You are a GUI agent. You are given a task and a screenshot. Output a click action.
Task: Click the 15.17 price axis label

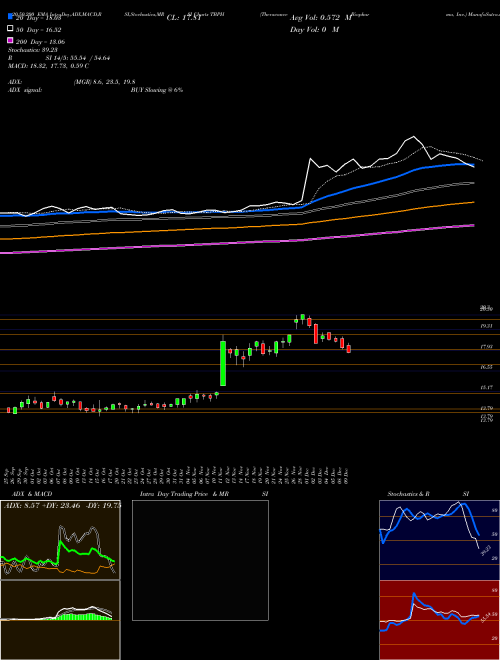(x=487, y=387)
